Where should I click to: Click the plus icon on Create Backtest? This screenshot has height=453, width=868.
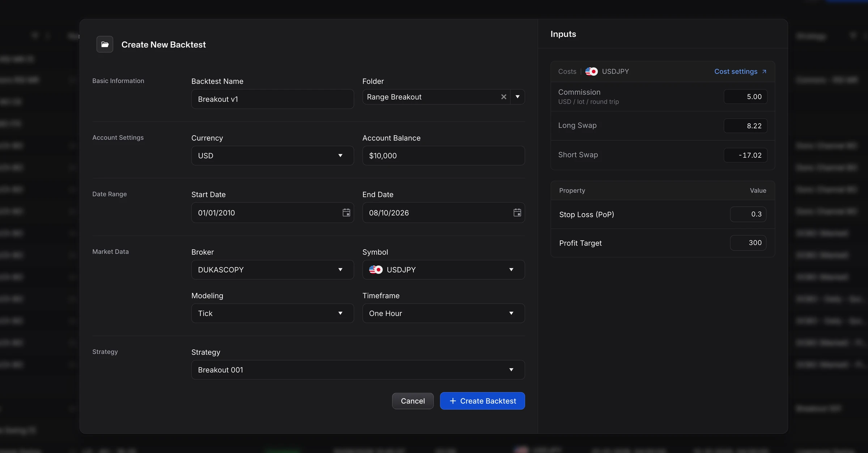453,401
